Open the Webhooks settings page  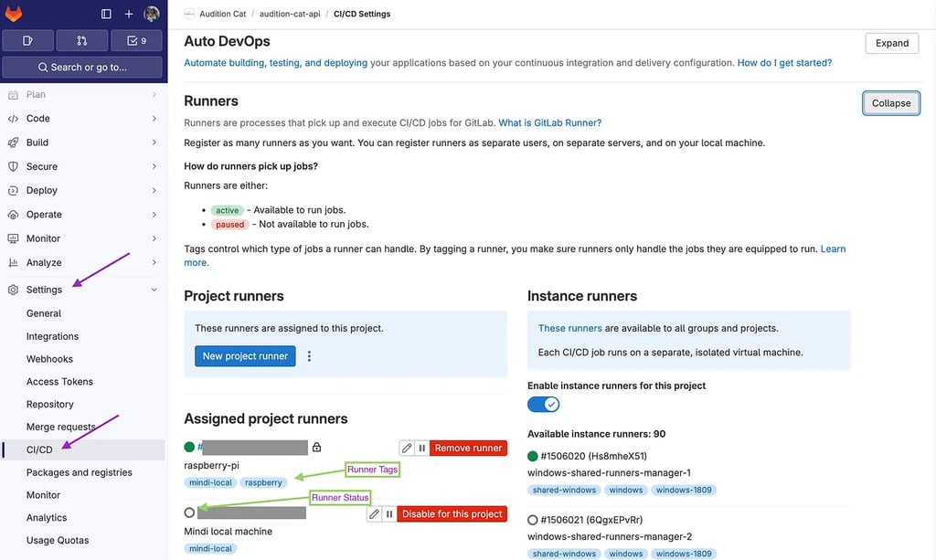[49, 359]
